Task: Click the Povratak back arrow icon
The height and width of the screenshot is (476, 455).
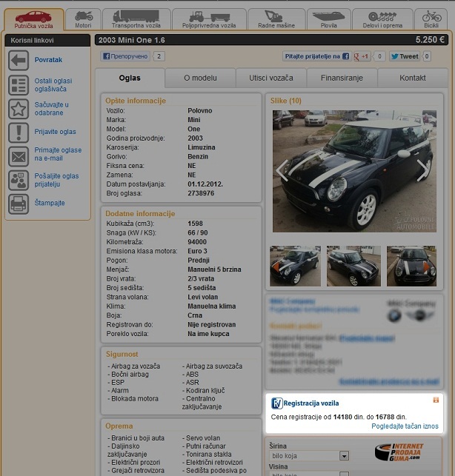Action: click(19, 60)
